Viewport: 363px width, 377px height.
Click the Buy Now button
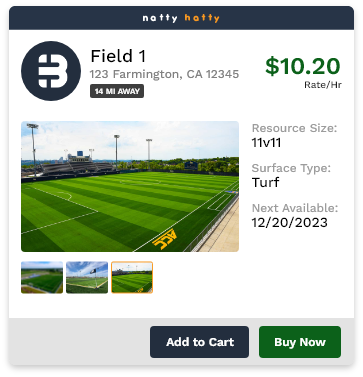click(300, 342)
